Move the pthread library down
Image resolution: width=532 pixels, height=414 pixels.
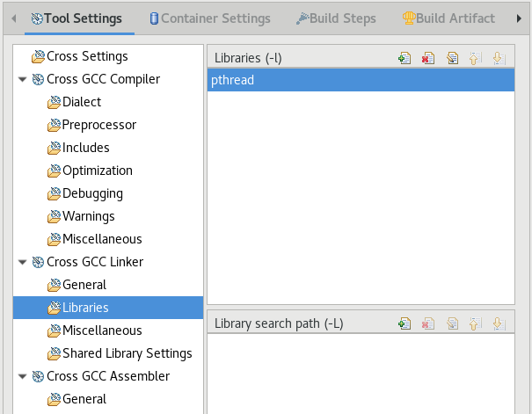point(499,58)
